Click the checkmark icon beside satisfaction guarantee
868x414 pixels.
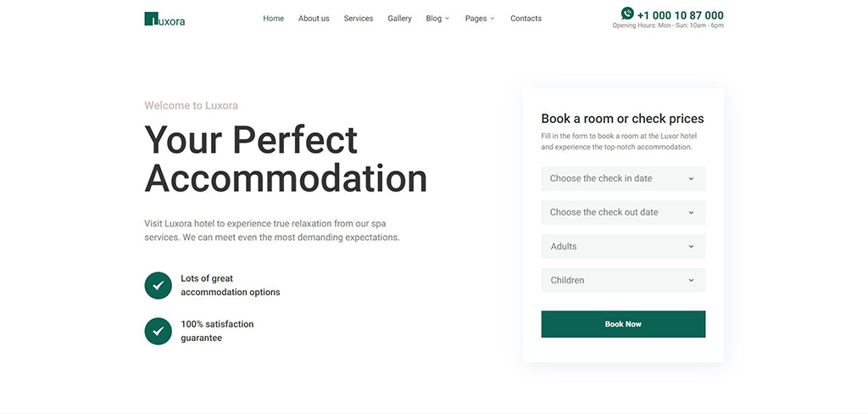click(x=159, y=331)
